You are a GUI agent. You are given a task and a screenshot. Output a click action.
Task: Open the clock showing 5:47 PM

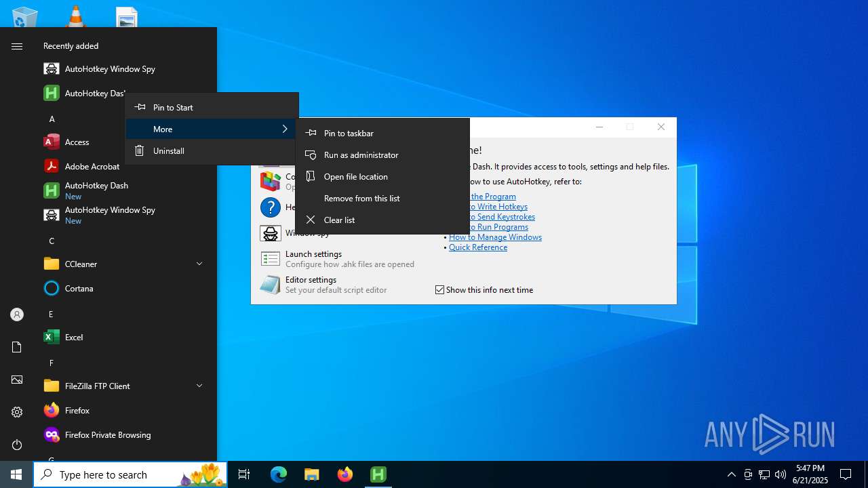pos(811,474)
